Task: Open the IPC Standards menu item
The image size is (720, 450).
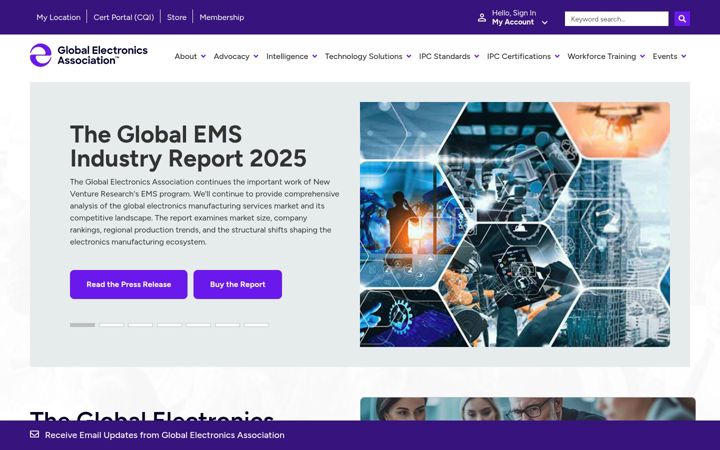Action: (x=444, y=56)
